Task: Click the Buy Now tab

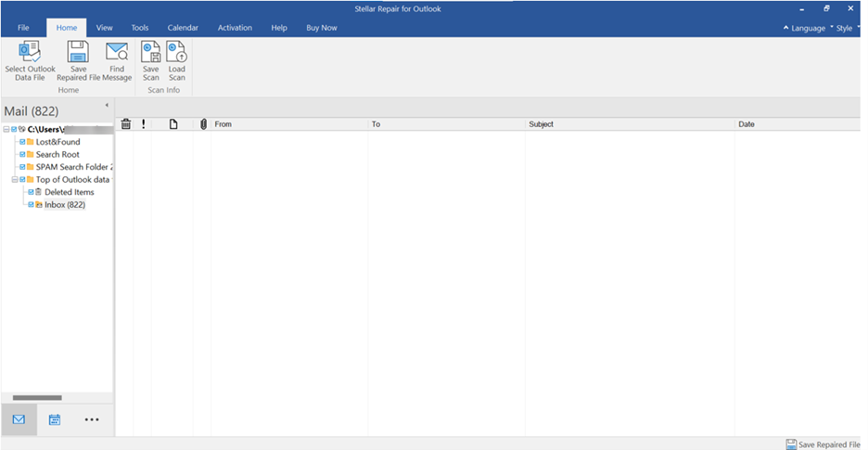Action: click(322, 28)
